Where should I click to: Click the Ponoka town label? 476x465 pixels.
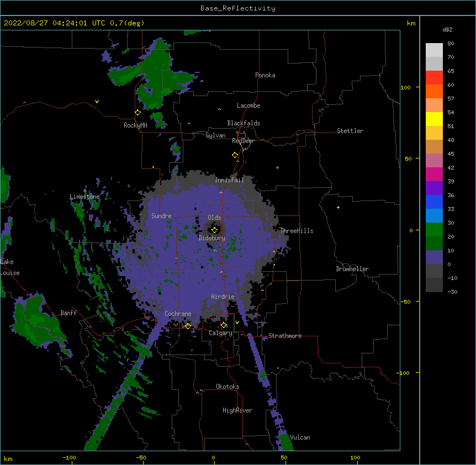(x=265, y=75)
